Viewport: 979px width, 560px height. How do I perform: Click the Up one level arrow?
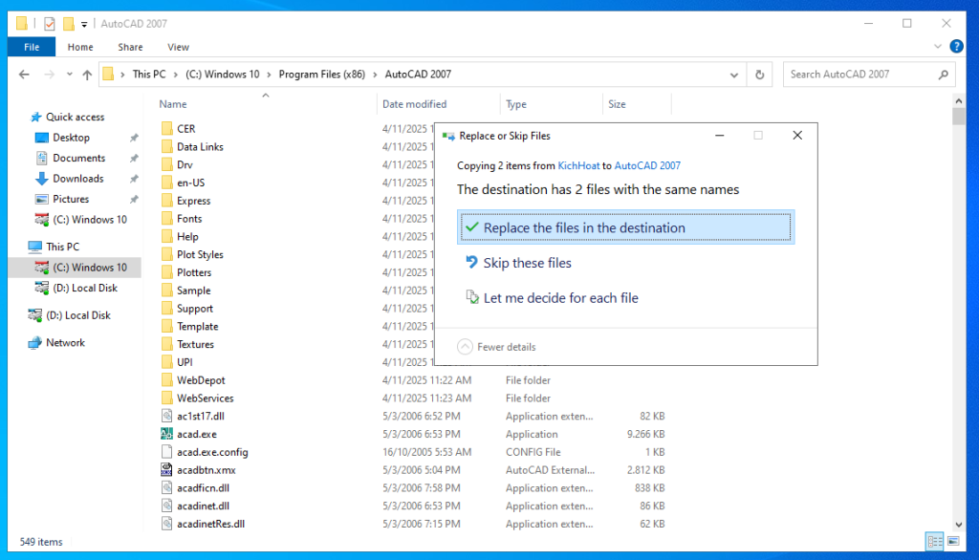(x=87, y=75)
